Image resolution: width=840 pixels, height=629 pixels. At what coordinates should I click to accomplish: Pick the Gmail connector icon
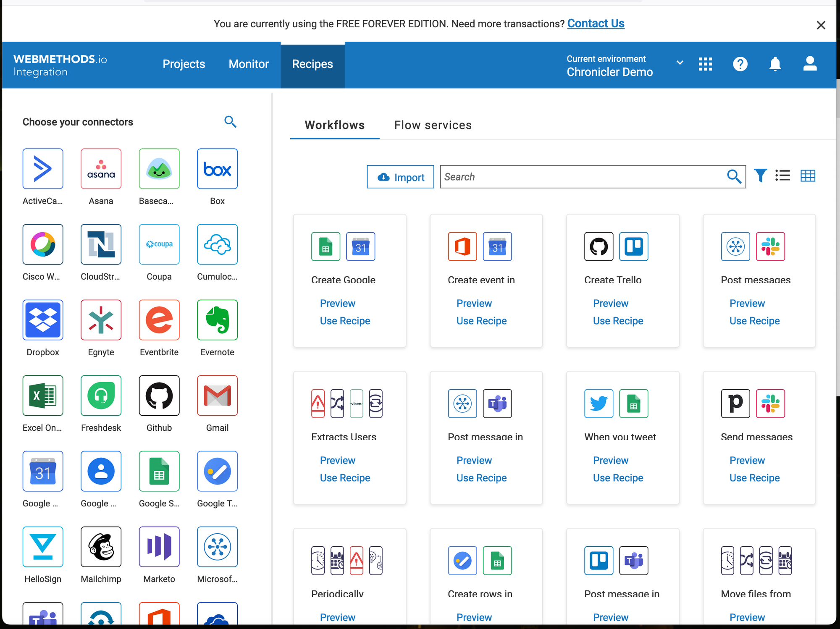click(x=217, y=396)
